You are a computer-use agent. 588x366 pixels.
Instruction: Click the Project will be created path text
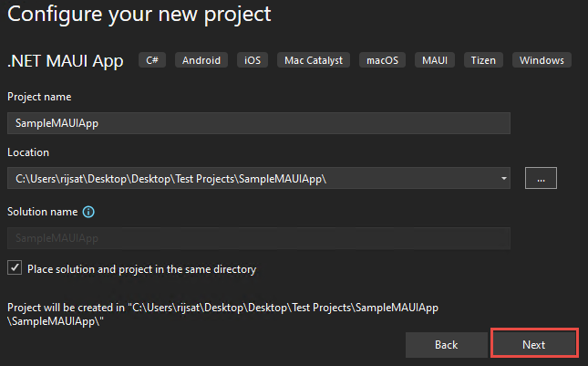coord(222,314)
